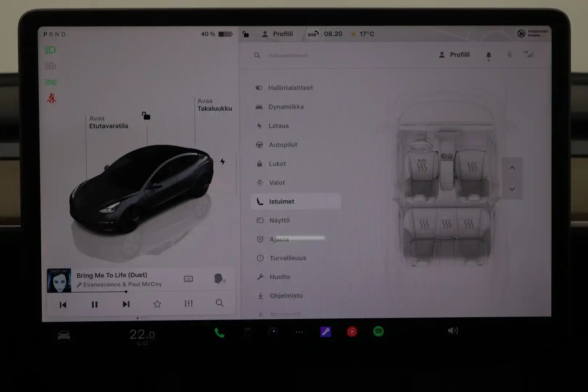The width and height of the screenshot is (588, 392).
Task: Click the up chevron beside the seats
Action: pyautogui.click(x=512, y=168)
